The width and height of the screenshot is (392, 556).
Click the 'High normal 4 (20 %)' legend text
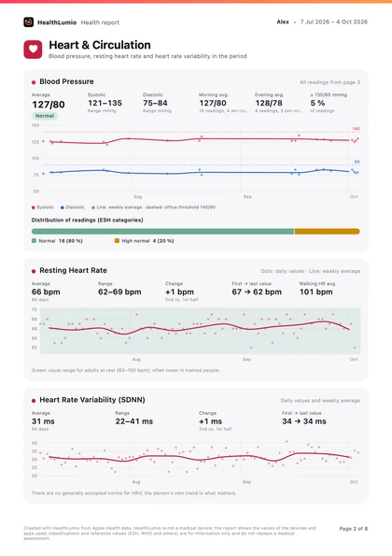[x=147, y=241]
